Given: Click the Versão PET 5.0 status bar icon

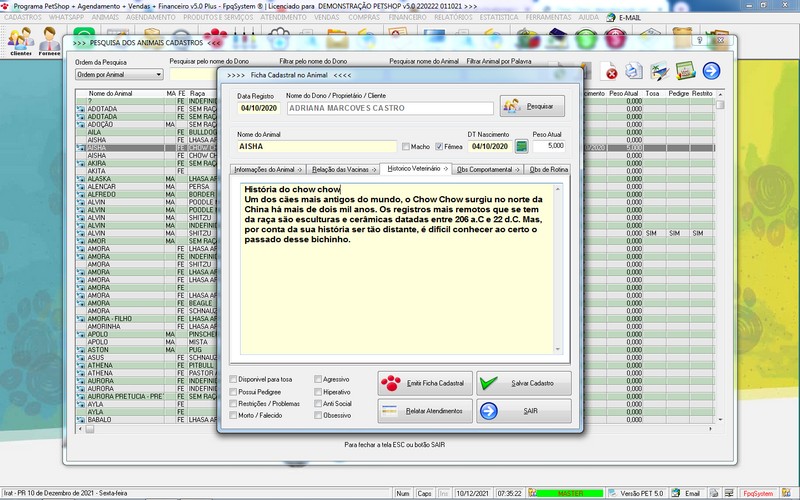Looking at the screenshot, I should (x=612, y=493).
